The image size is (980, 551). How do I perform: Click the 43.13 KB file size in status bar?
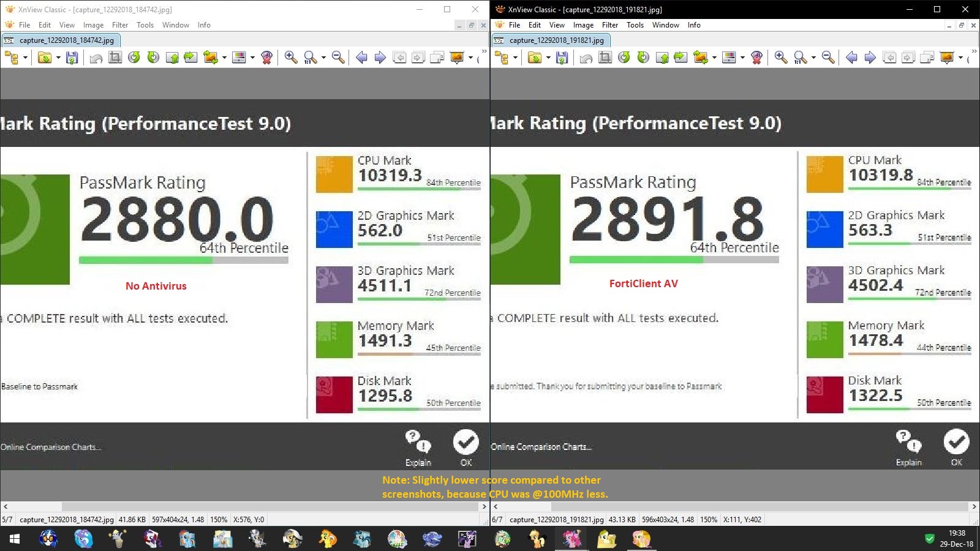click(622, 520)
